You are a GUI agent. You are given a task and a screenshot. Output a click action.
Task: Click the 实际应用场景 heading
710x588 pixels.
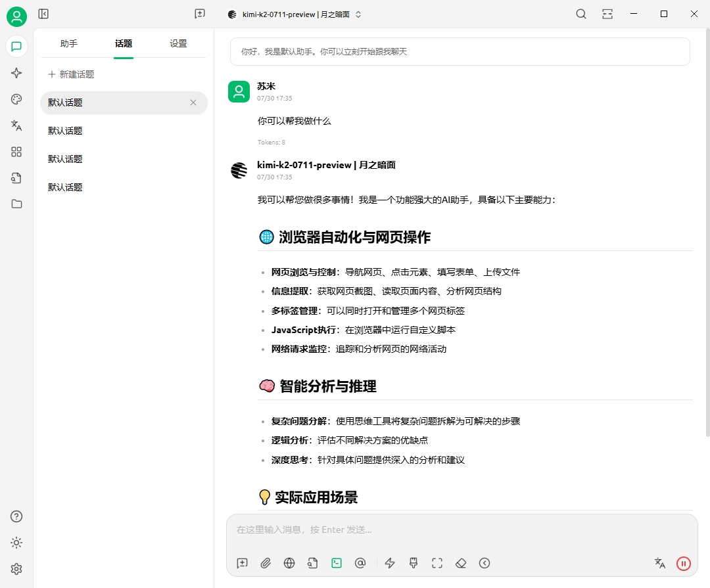(x=316, y=497)
